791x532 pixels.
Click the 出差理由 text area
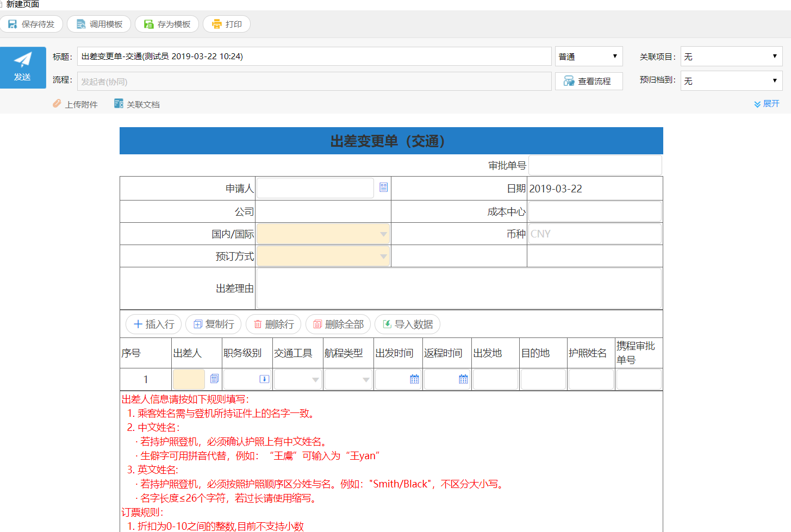pos(458,289)
